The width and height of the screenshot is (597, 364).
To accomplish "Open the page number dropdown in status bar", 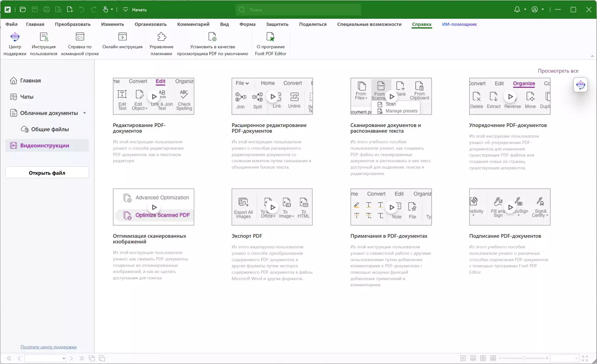I will click(64, 358).
